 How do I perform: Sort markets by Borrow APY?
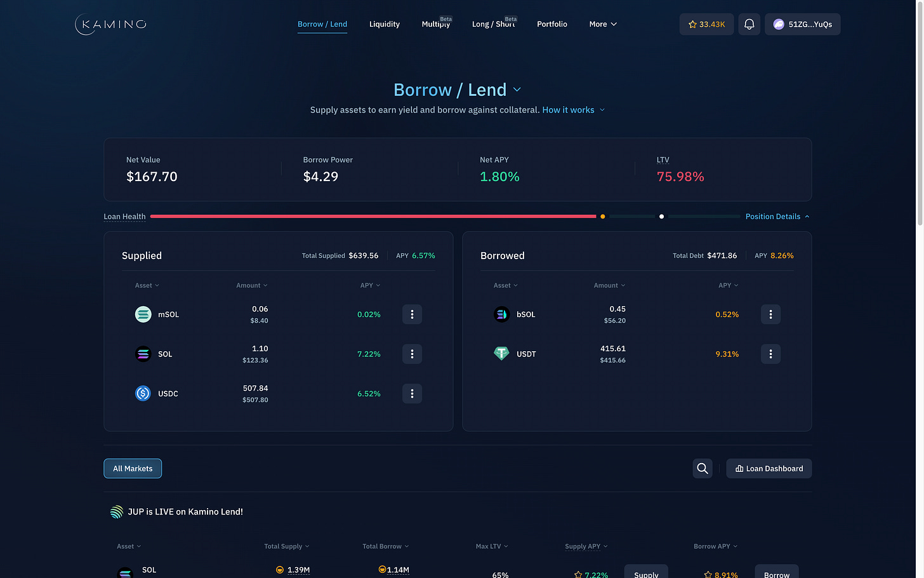pyautogui.click(x=716, y=546)
